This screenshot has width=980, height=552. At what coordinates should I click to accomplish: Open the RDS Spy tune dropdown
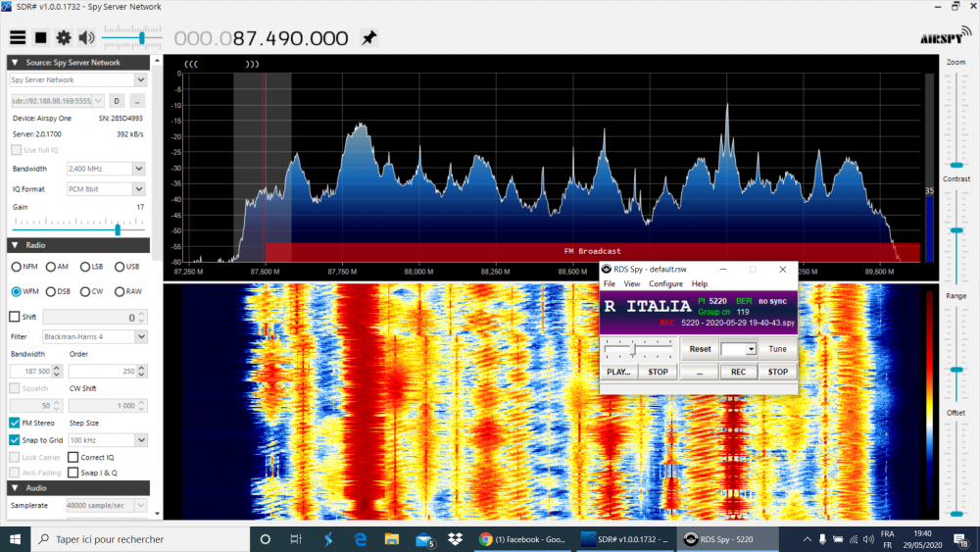(x=751, y=349)
